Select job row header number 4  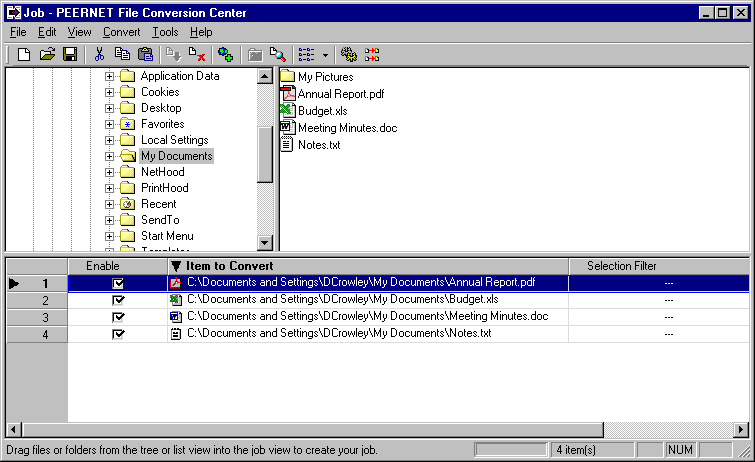point(37,334)
